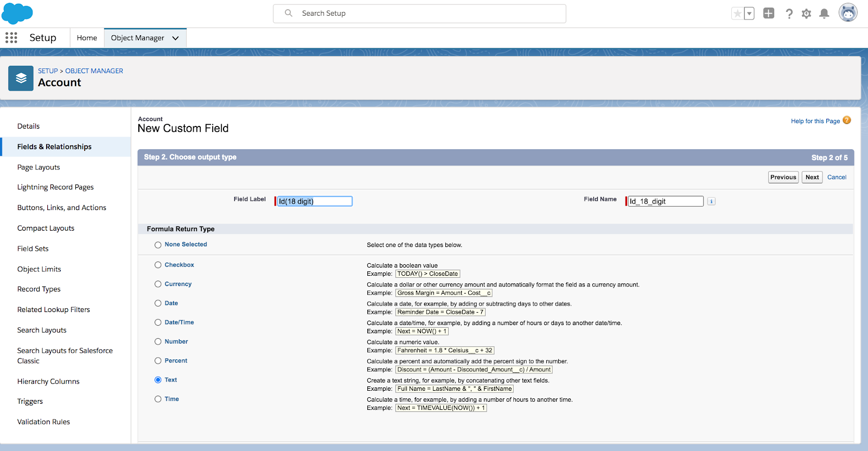
Task: Click the Percent label text
Action: [176, 361]
